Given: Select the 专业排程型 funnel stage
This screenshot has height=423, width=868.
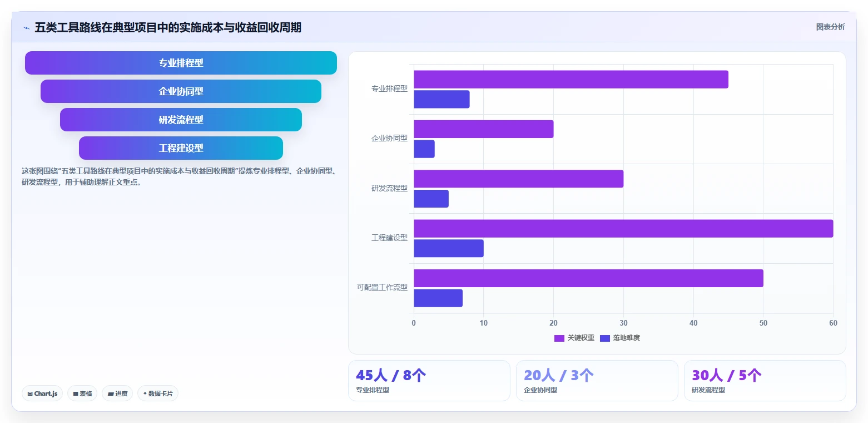Looking at the screenshot, I should point(181,63).
